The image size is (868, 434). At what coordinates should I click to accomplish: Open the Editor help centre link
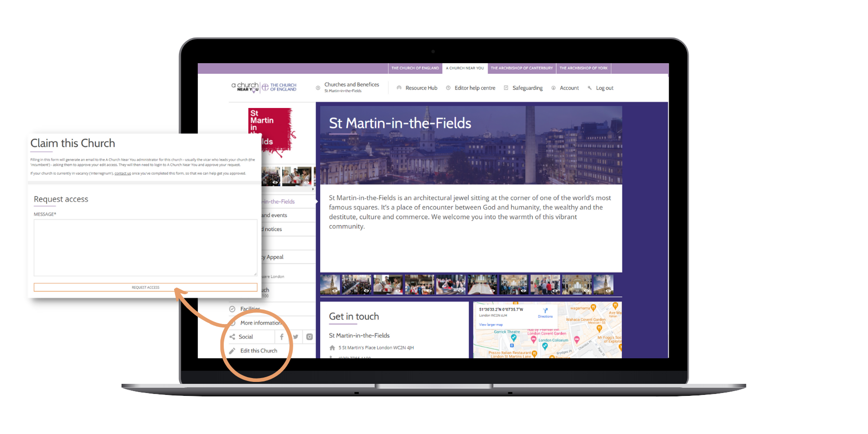pos(475,88)
